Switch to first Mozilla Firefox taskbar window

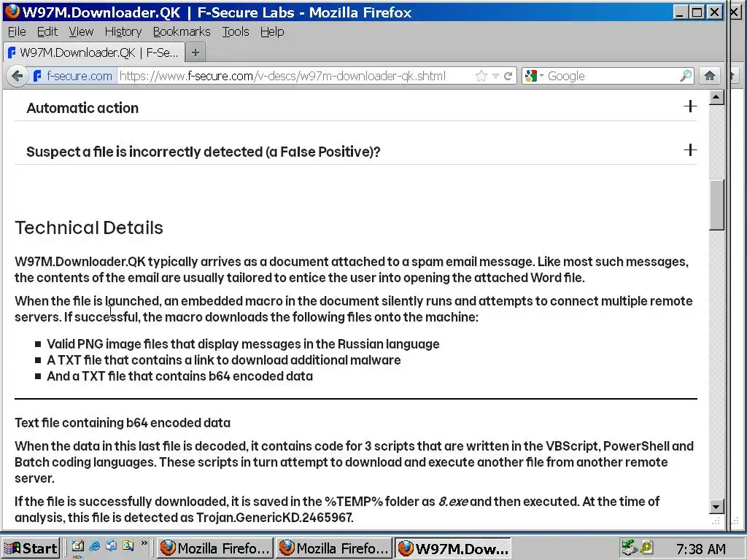(215, 548)
